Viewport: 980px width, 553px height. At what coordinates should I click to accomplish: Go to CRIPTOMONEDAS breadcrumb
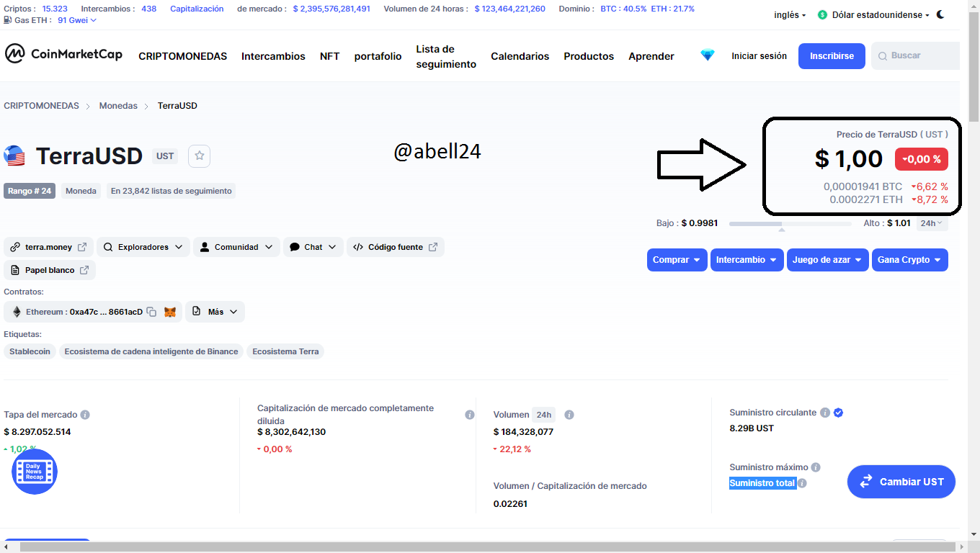click(x=41, y=105)
